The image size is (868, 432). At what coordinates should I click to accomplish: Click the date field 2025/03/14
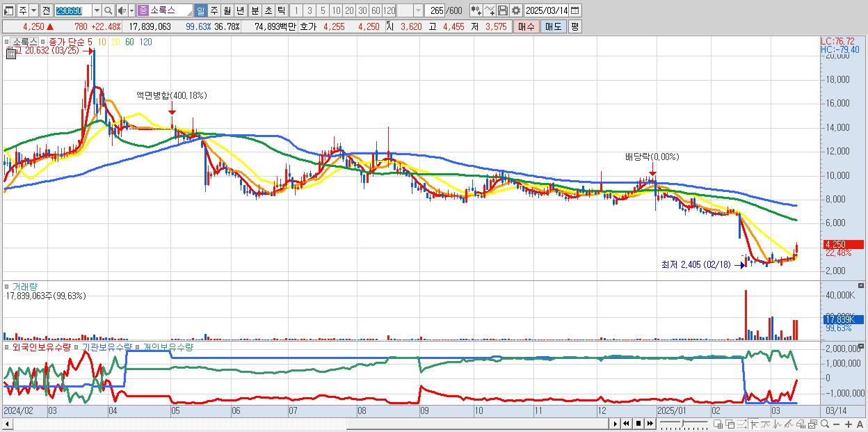[x=547, y=10]
